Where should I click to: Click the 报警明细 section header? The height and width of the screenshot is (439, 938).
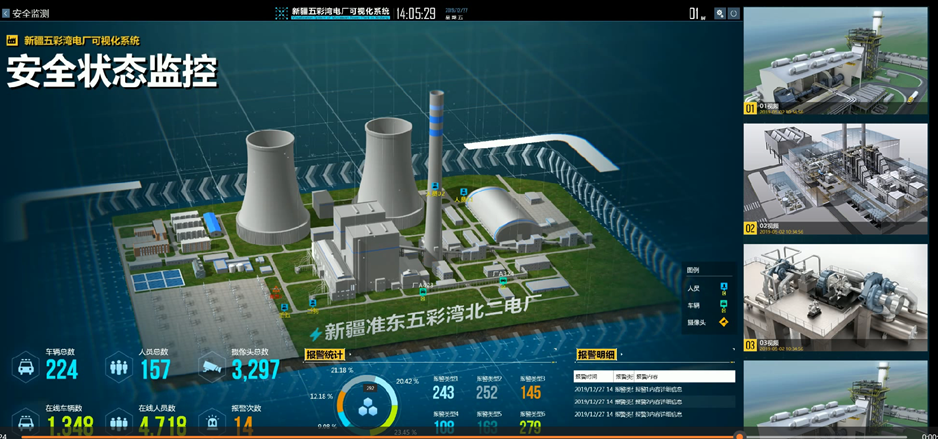[595, 355]
